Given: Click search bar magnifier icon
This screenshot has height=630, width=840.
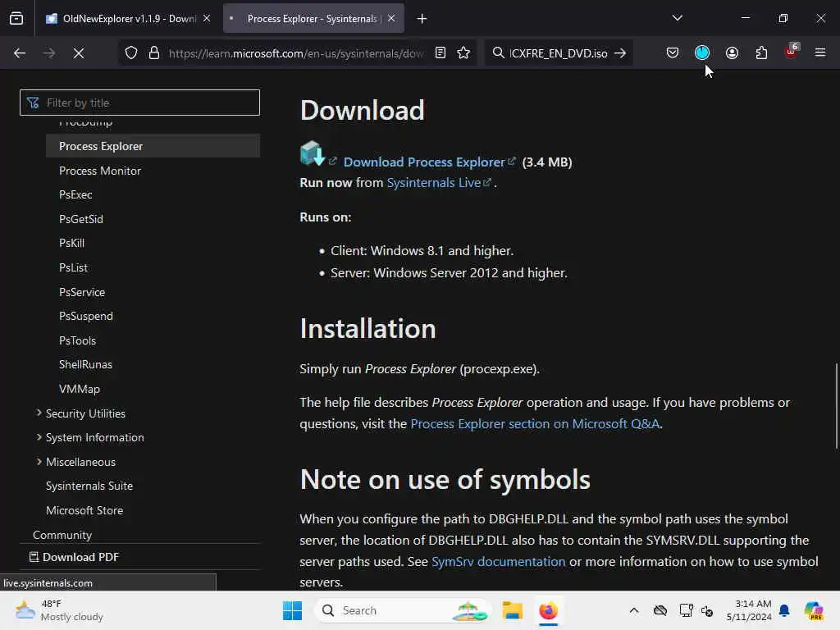Looking at the screenshot, I should (498, 53).
